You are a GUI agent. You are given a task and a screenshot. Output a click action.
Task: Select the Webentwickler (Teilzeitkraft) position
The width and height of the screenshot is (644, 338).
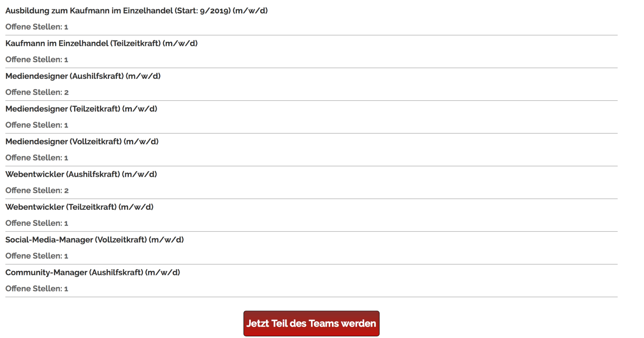click(x=79, y=207)
